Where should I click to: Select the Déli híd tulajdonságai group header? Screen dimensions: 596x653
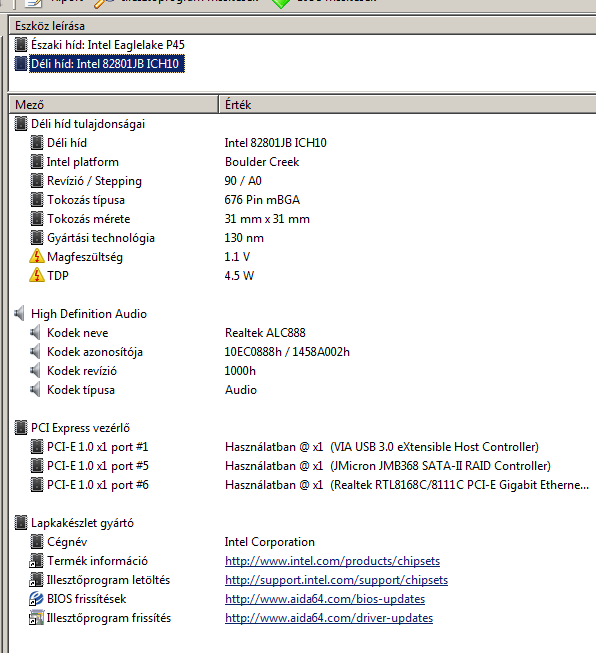click(x=88, y=124)
